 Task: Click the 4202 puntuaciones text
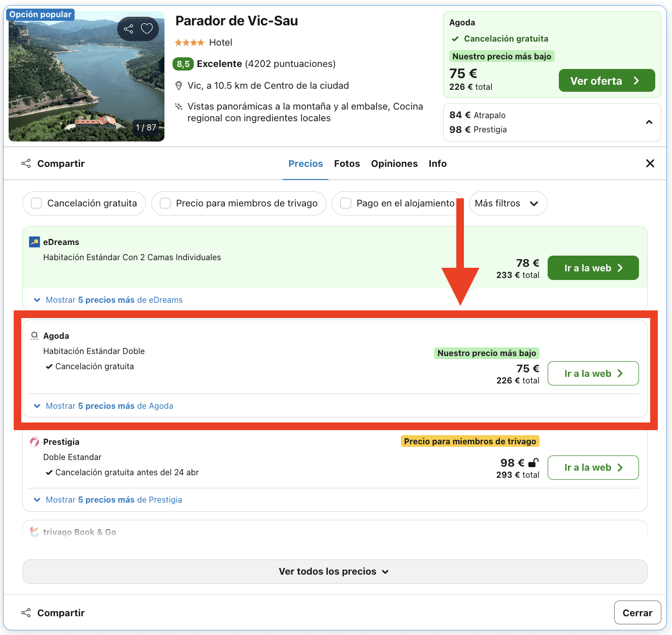(290, 64)
